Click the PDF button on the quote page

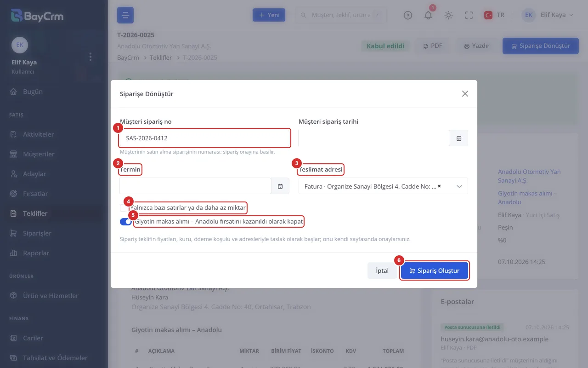[x=432, y=46]
